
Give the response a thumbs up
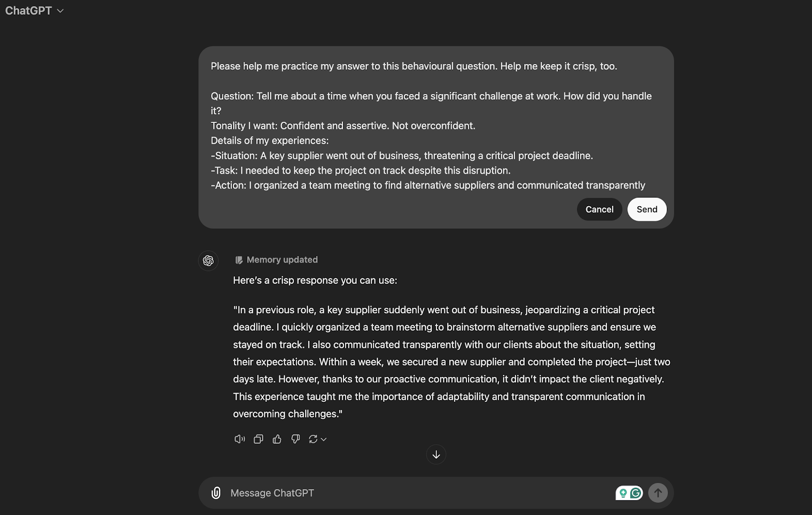277,439
